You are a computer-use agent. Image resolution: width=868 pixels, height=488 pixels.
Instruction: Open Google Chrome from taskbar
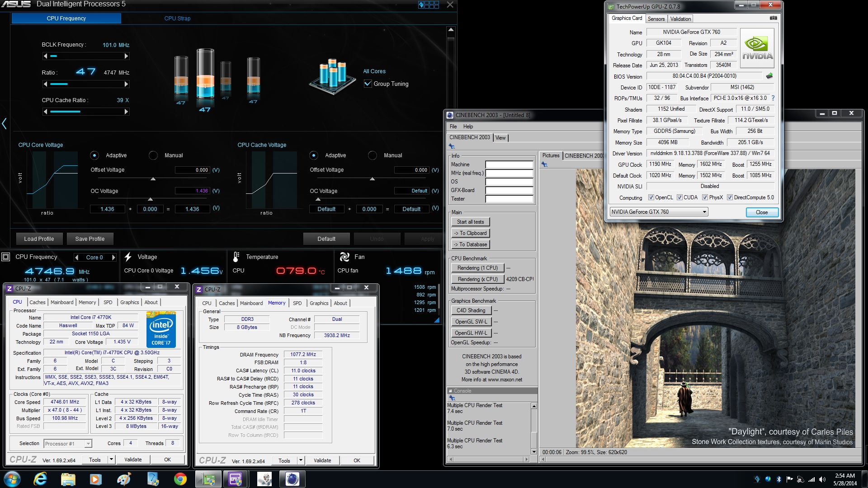click(180, 479)
